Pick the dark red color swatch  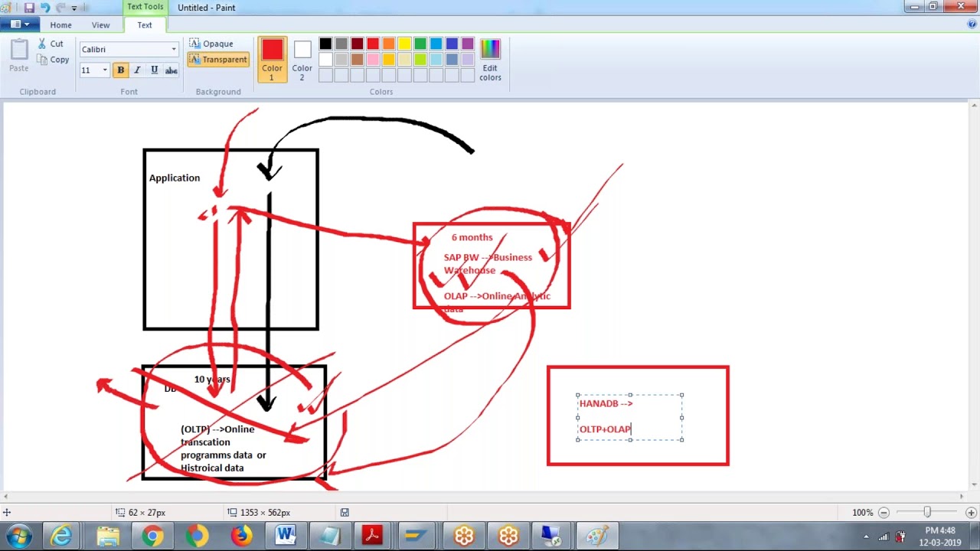click(357, 44)
